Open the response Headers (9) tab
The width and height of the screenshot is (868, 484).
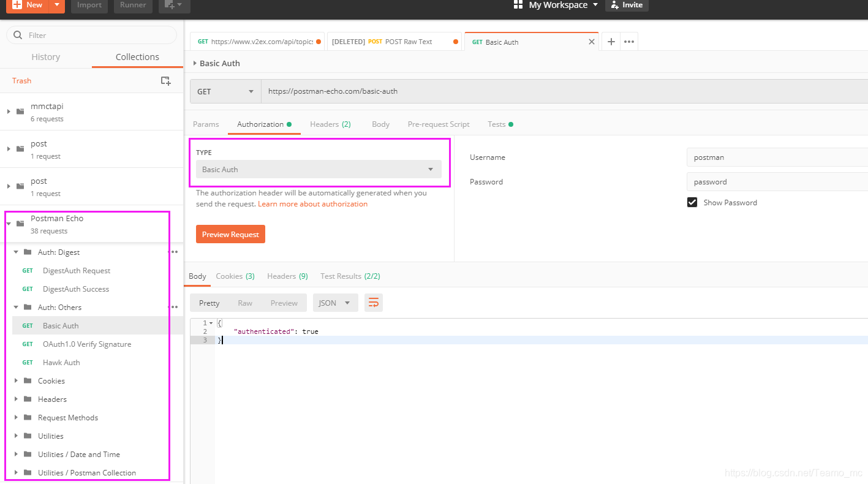[x=287, y=276]
